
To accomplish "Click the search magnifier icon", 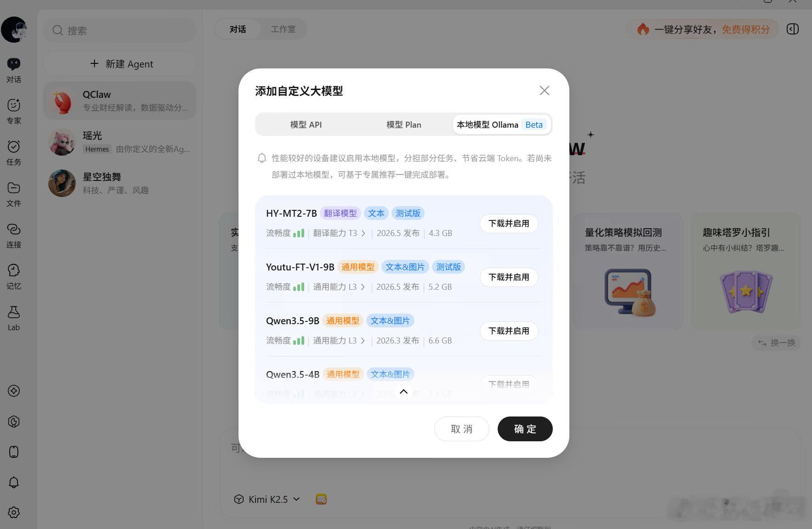I will point(58,30).
